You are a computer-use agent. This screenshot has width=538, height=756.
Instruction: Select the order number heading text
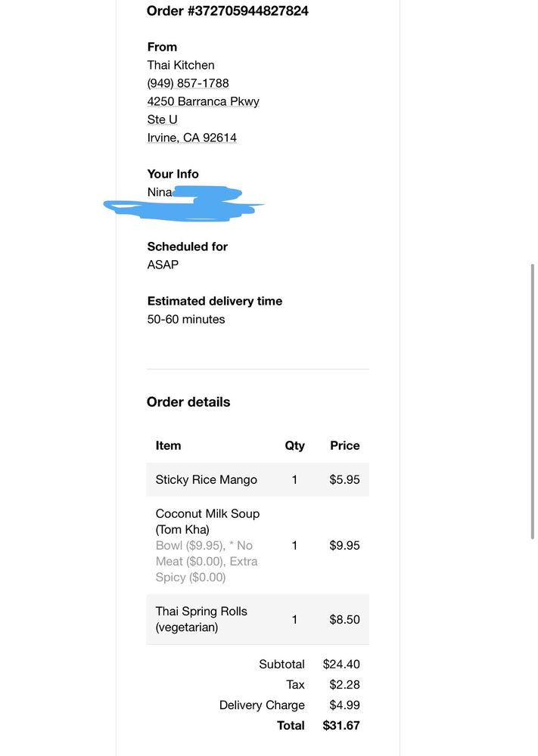tap(227, 11)
